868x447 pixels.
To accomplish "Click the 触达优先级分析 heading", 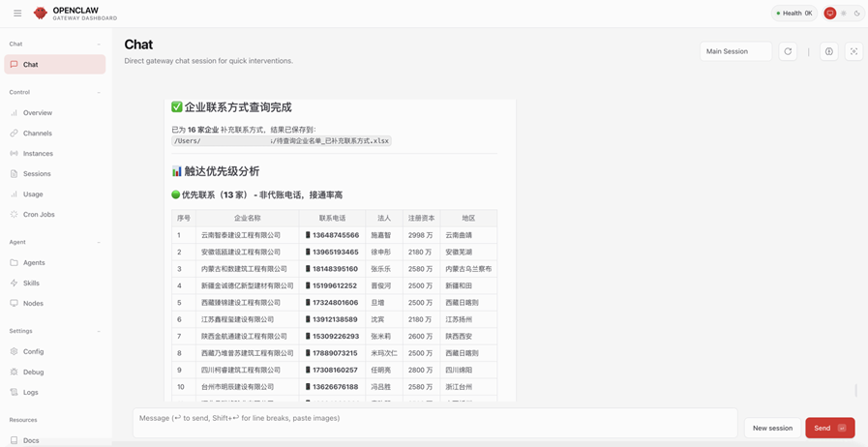I will click(x=216, y=171).
